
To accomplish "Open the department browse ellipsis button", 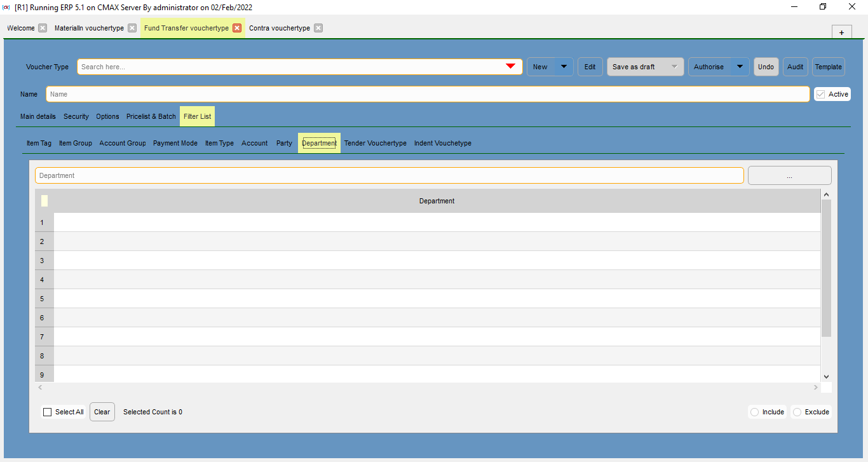I will click(x=790, y=175).
